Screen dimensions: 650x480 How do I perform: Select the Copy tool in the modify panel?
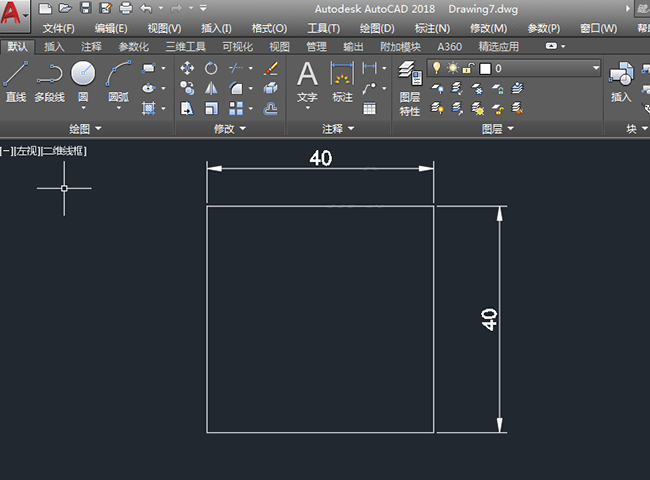click(187, 88)
